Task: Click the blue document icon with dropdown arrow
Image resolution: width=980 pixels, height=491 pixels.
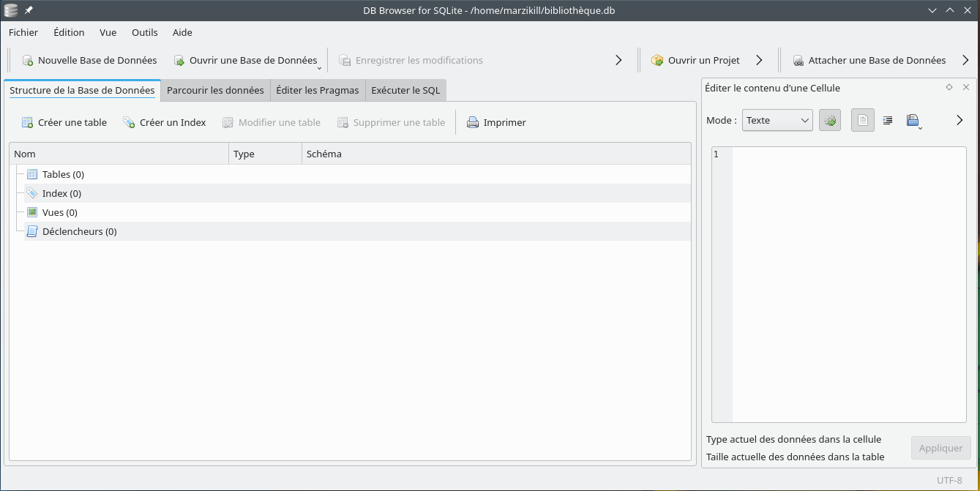Action: tap(913, 121)
